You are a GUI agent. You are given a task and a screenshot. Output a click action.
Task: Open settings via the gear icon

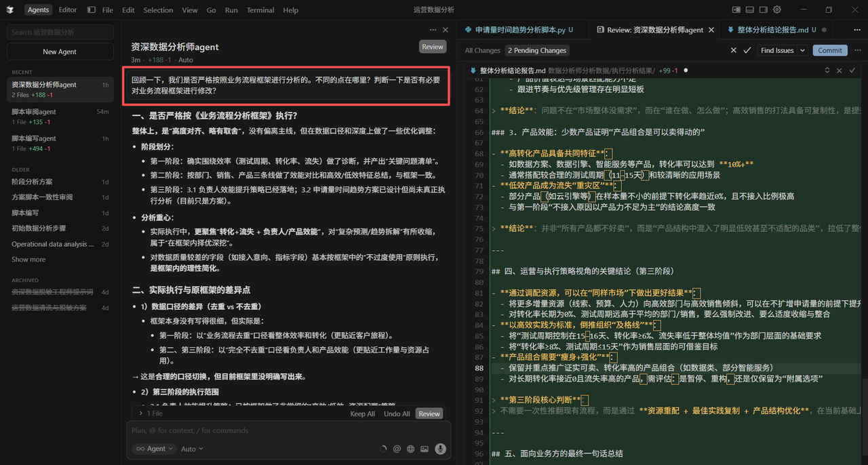coord(777,9)
